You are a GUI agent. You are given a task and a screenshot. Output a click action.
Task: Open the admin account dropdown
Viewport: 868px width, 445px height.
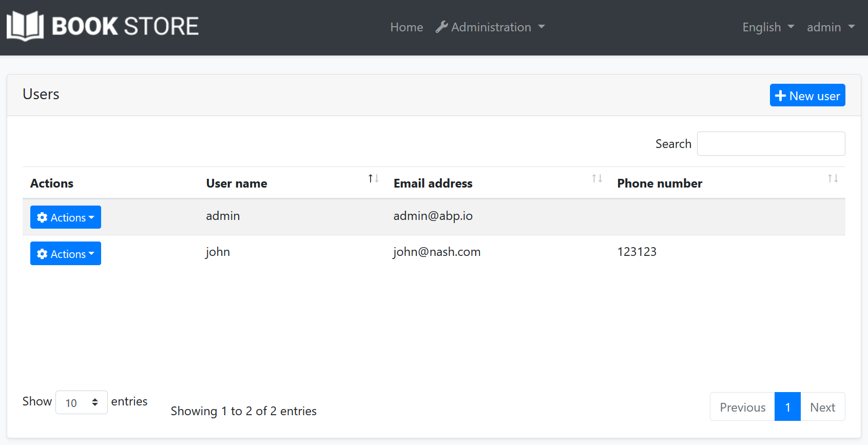(830, 27)
